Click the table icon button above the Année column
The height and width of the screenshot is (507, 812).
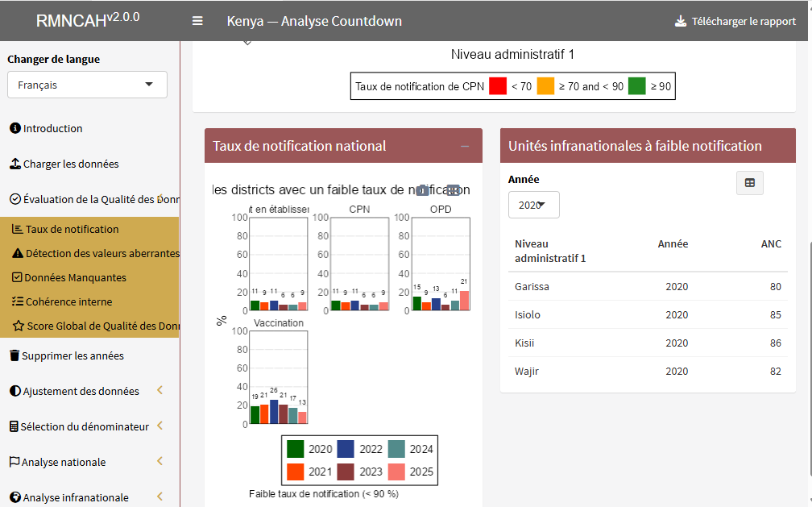pyautogui.click(x=749, y=182)
